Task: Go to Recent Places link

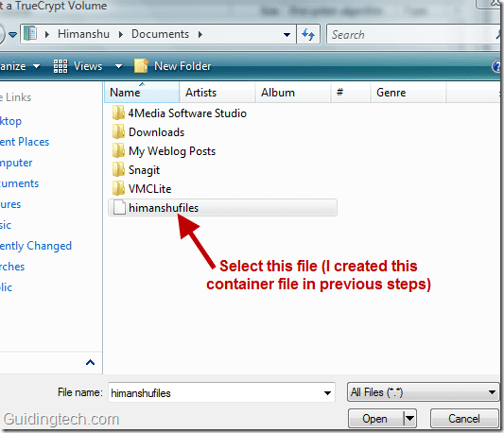Action: click(25, 142)
